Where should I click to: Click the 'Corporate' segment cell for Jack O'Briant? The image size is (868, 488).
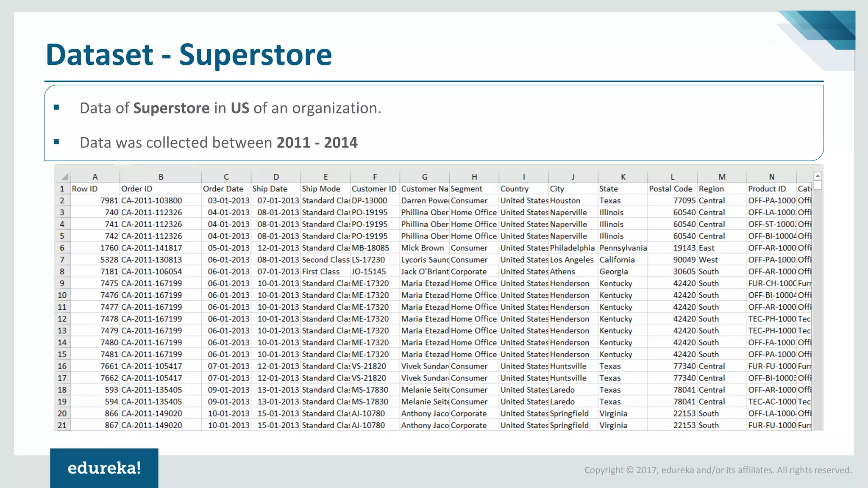coord(474,272)
